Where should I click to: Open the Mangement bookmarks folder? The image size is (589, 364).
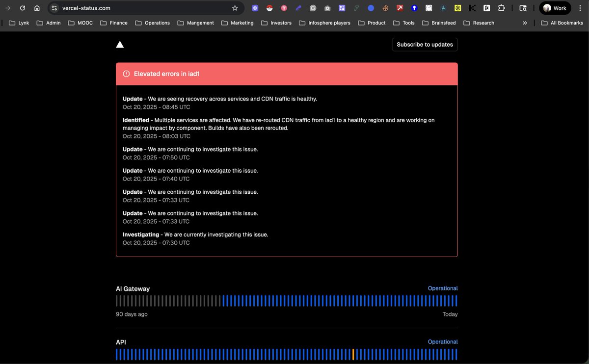[195, 23]
